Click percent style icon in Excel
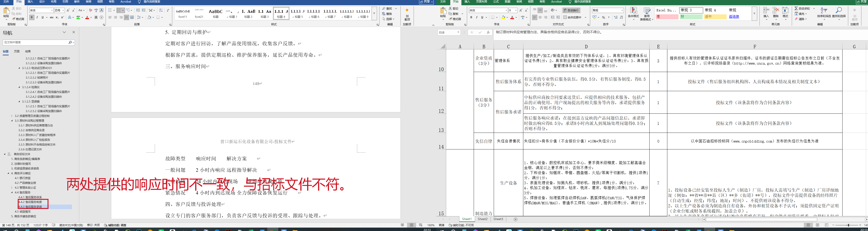The image size is (868, 231). pyautogui.click(x=603, y=17)
